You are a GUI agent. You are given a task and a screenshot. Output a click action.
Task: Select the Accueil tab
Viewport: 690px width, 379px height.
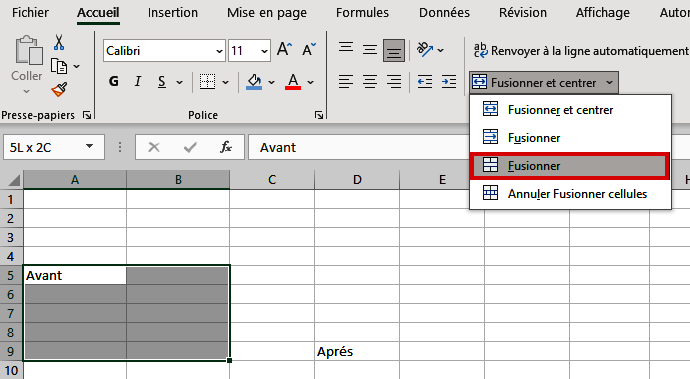pyautogui.click(x=98, y=13)
